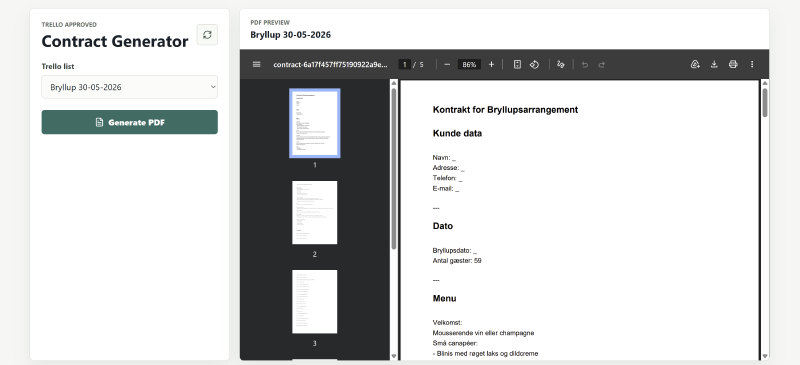
Task: Toggle the PDF sidebar hamburger menu
Action: 257,64
